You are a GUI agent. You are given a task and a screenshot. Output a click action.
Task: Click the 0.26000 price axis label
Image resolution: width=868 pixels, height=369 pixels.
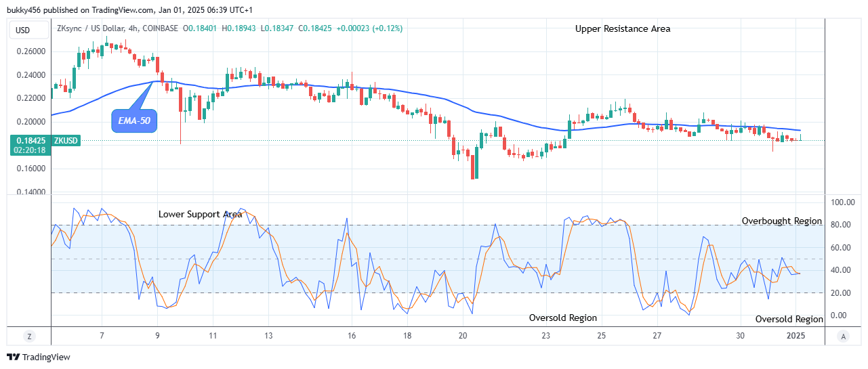point(30,51)
